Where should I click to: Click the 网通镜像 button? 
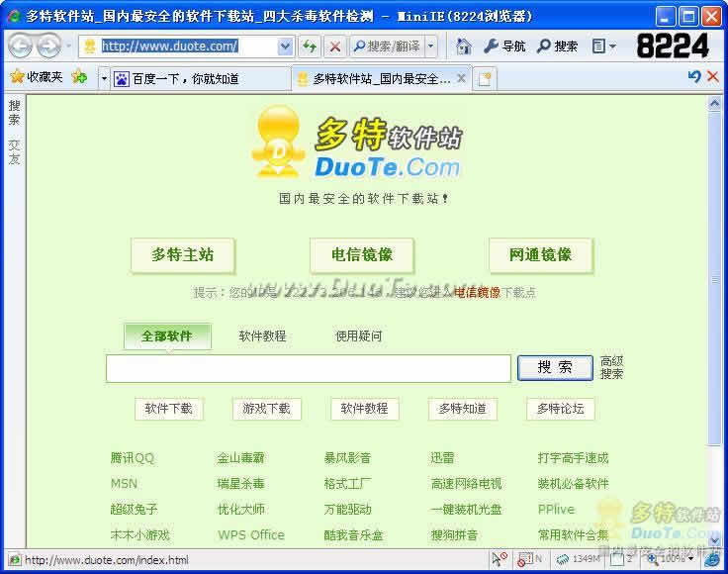pyautogui.click(x=540, y=255)
